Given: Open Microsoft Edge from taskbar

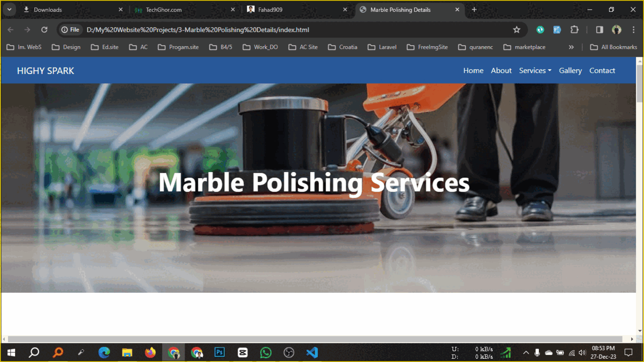Looking at the screenshot, I should 104,352.
